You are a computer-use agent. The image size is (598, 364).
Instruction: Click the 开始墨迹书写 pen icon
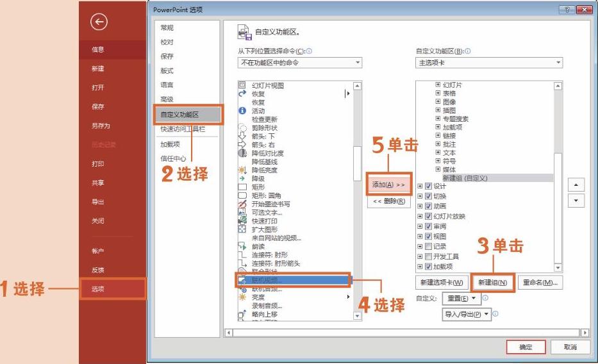coord(242,204)
